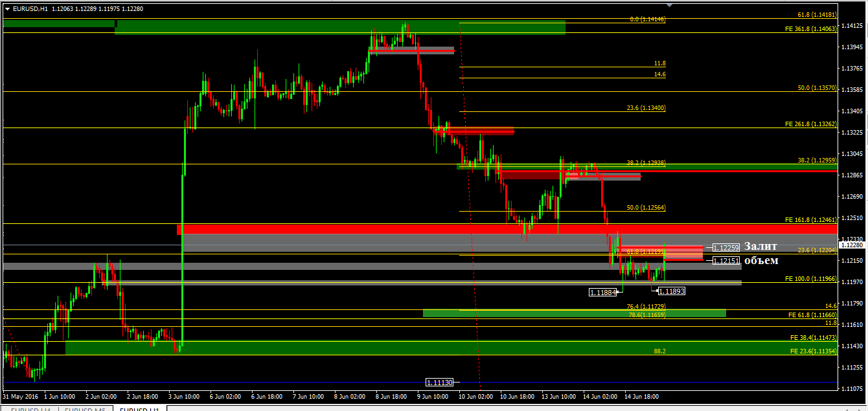Select the 1.12259 price label
This screenshot has height=411, width=868.
click(726, 248)
